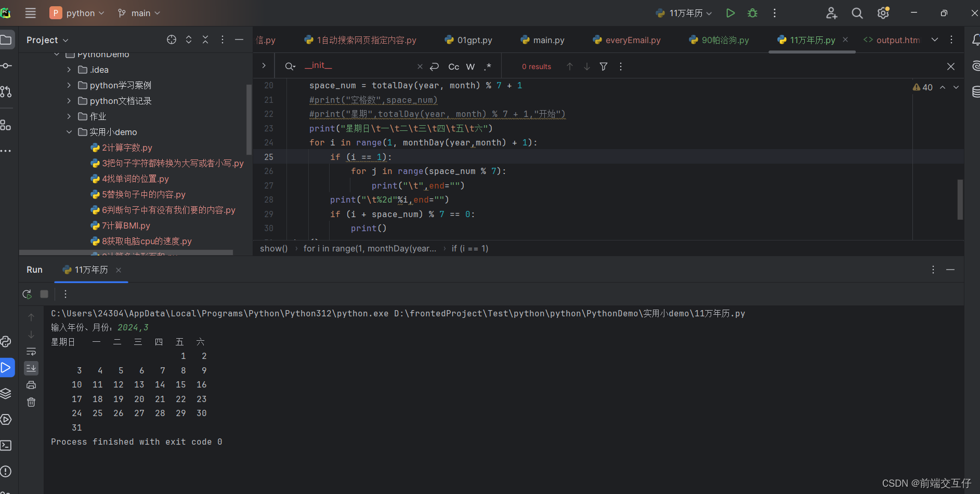The width and height of the screenshot is (980, 494).
Task: Print the console output
Action: (x=31, y=385)
